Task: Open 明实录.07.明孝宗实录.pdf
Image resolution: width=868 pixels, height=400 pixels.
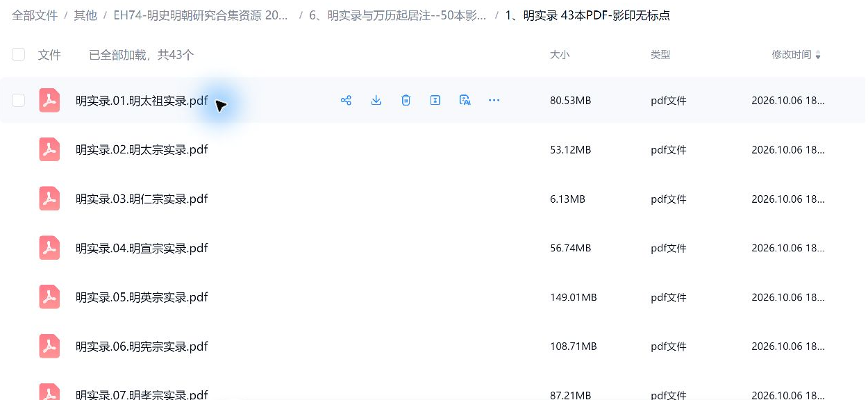Action: pos(142,394)
